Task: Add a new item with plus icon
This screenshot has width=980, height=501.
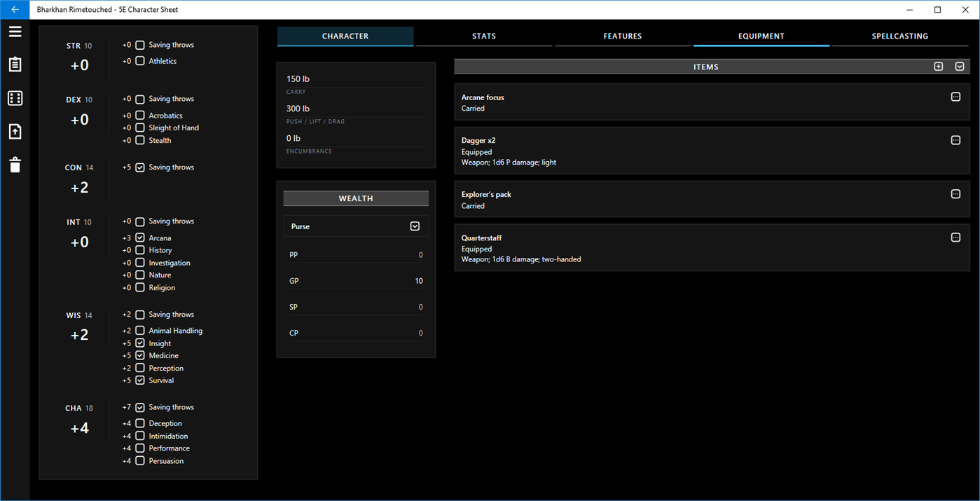Action: [939, 67]
